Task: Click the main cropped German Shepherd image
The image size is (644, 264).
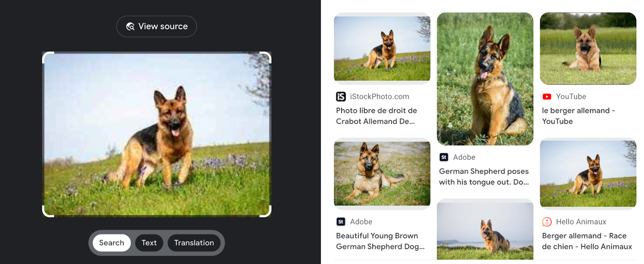Action: [157, 135]
